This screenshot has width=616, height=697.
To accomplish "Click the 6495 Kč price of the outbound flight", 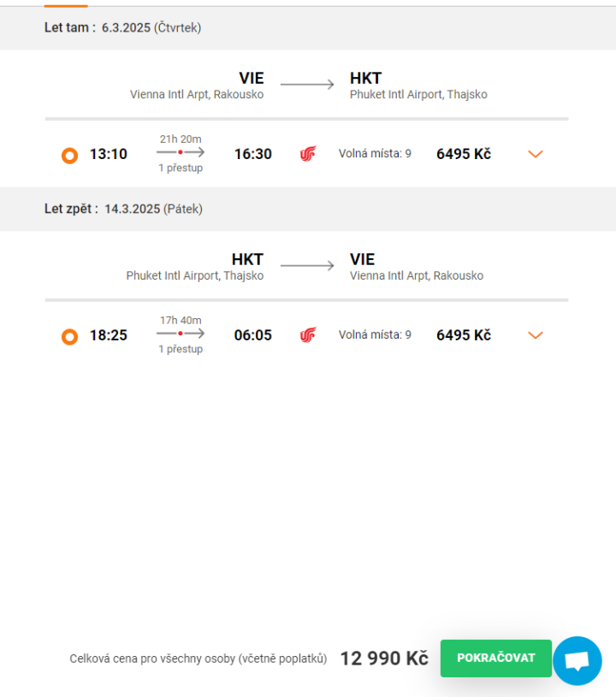I will click(x=464, y=154).
